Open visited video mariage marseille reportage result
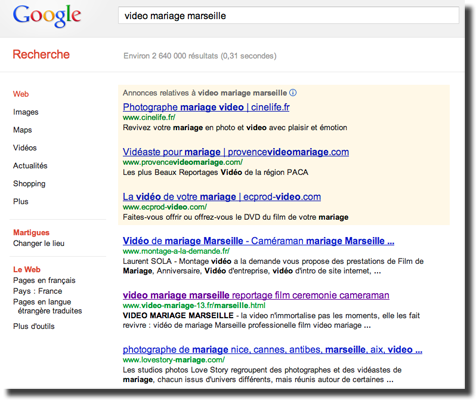Image resolution: width=476 pixels, height=400 pixels. (x=256, y=295)
